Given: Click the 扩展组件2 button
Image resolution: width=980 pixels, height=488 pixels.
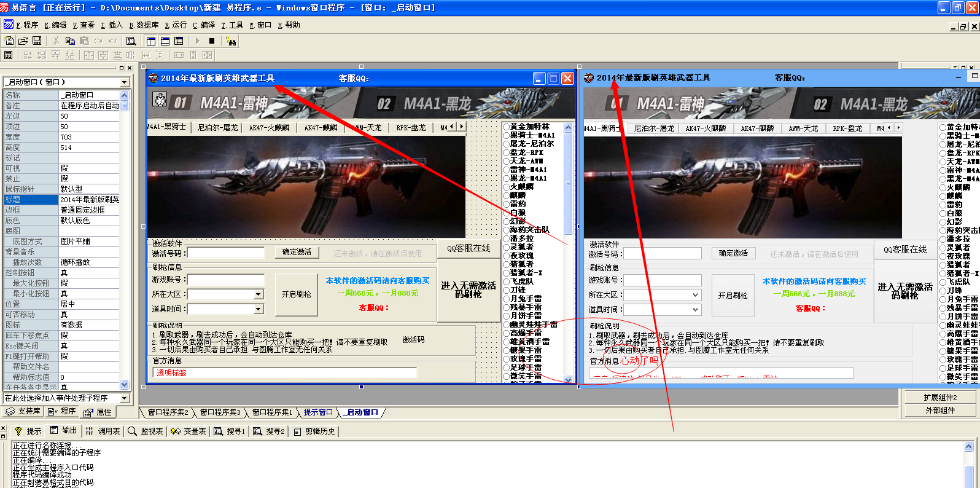Looking at the screenshot, I should pos(940,398).
